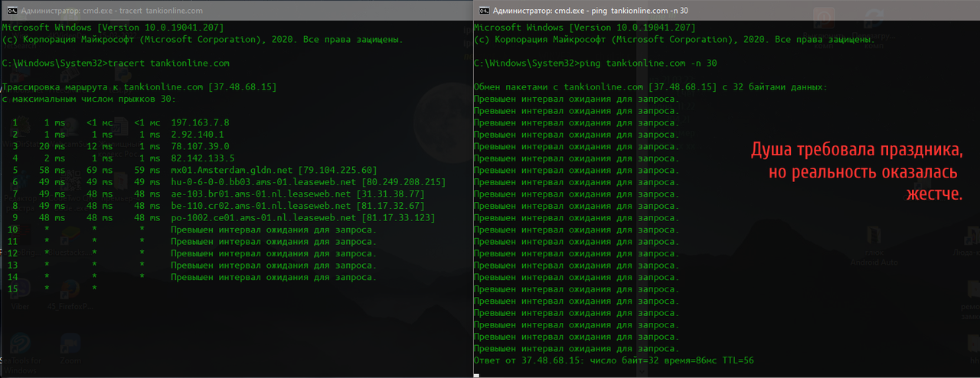The width and height of the screenshot is (980, 378).
Task: Click the 'с максимальным числом прыжков 30' line
Action: (x=89, y=99)
